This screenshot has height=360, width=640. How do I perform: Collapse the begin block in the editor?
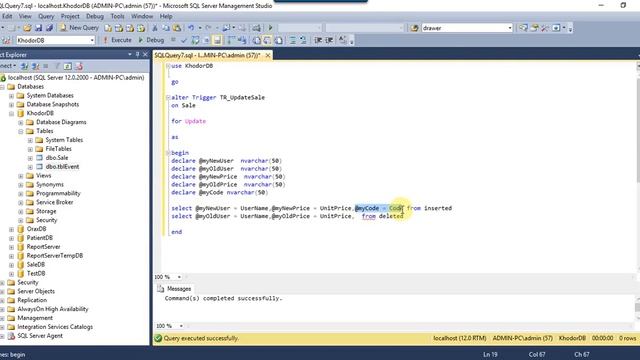tap(168, 153)
